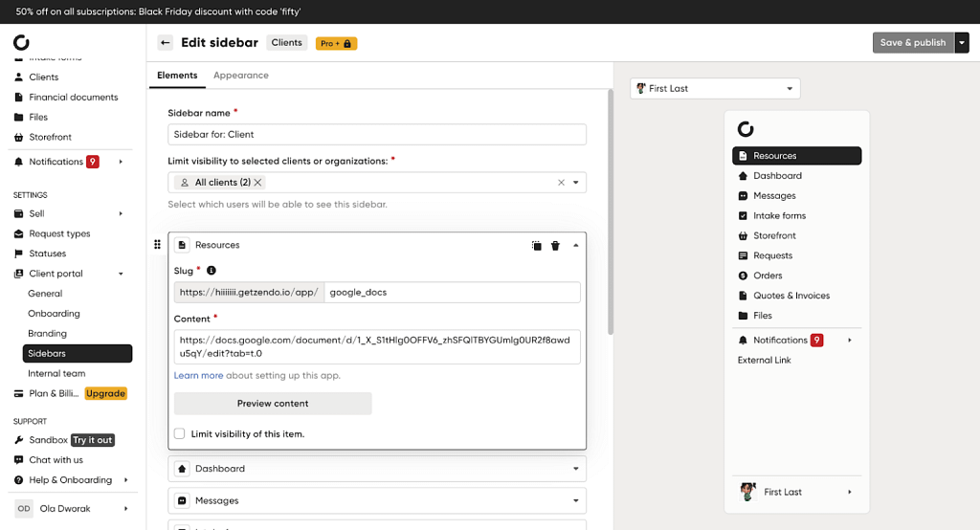
Task: Click the logo in the sidebar preview
Action: pos(746,129)
